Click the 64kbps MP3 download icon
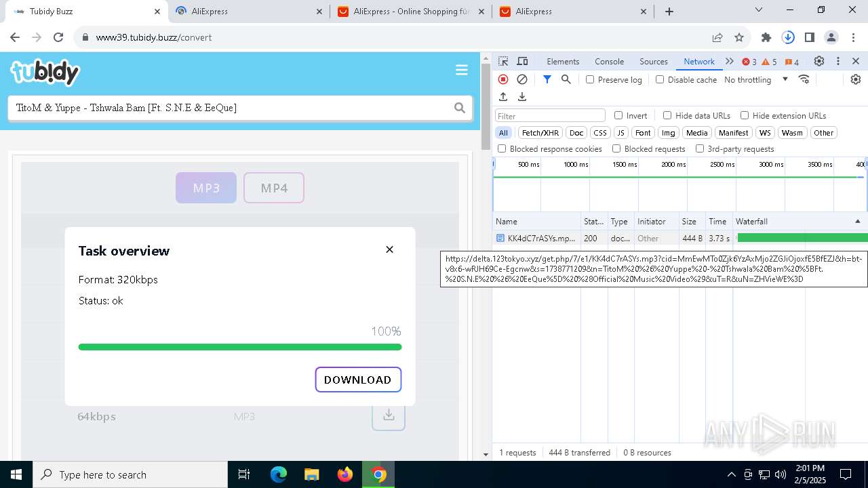The width and height of the screenshot is (868, 488). pyautogui.click(x=389, y=415)
